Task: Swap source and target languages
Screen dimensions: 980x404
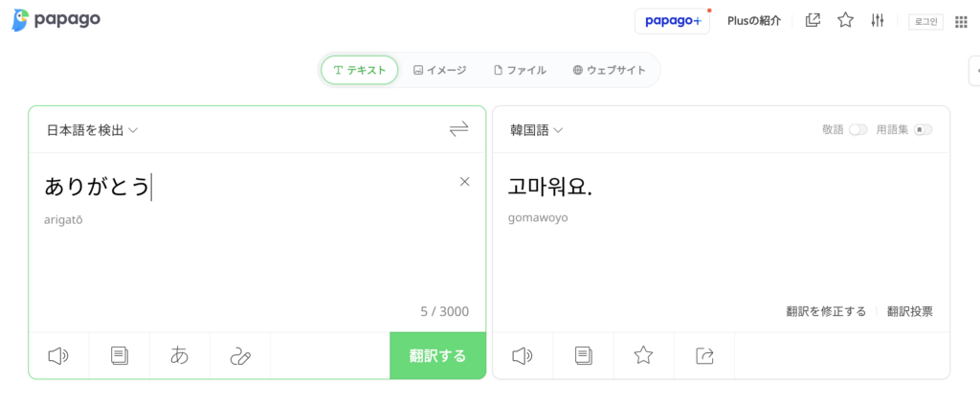Action: click(x=458, y=130)
